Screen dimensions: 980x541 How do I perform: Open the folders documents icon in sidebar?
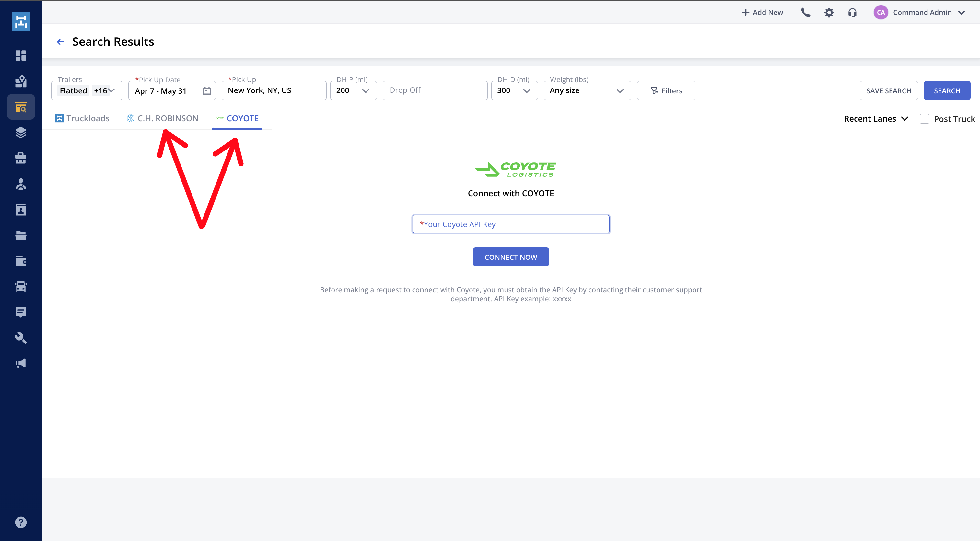(x=21, y=235)
